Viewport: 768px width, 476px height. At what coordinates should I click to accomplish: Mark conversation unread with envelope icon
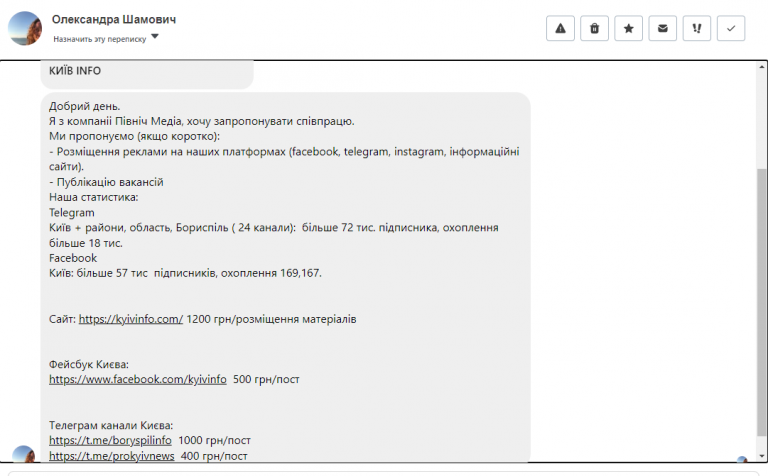point(663,28)
